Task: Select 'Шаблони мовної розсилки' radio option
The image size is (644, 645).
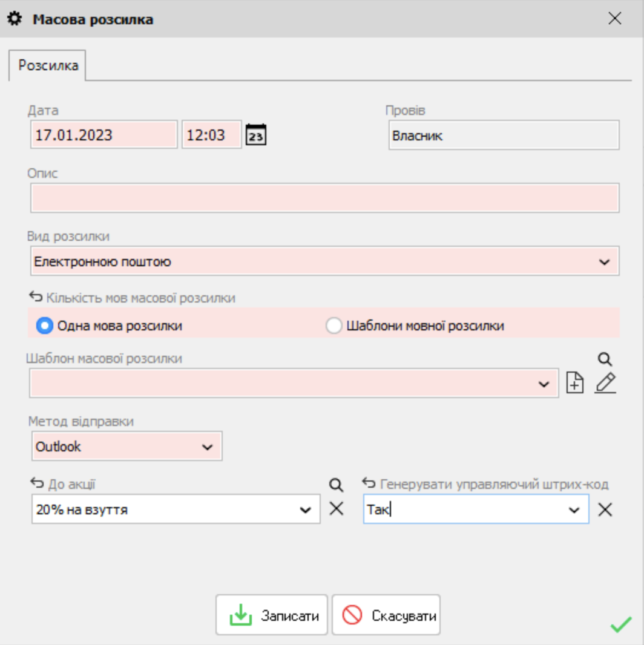Action: pos(333,326)
